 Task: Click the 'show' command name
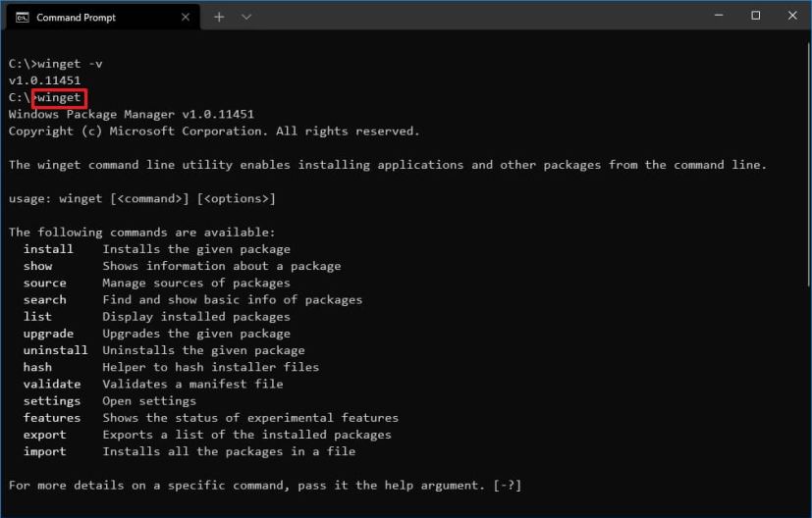point(38,266)
